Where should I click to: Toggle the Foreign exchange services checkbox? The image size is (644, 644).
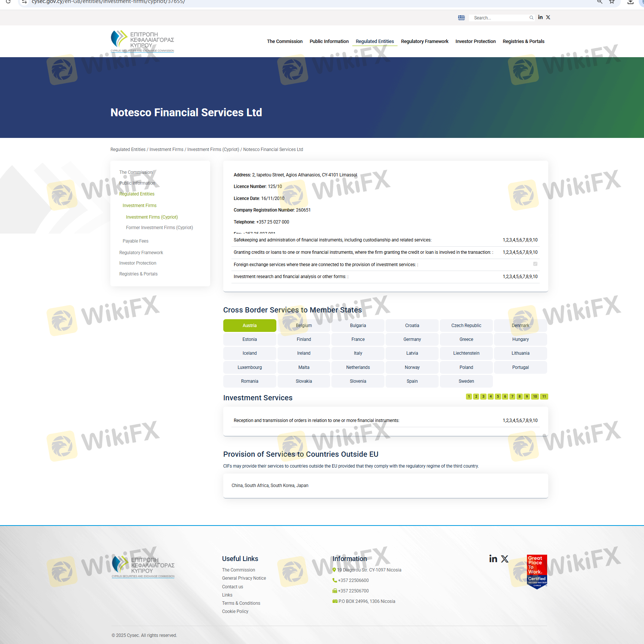click(x=536, y=264)
